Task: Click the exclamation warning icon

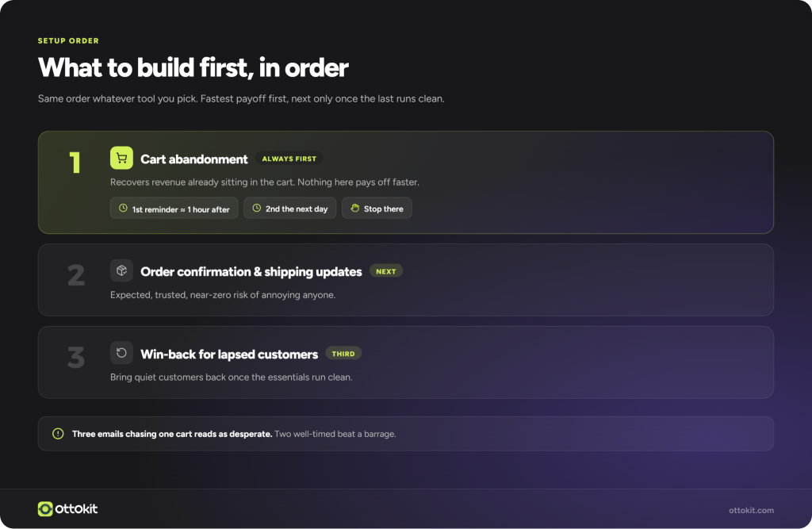Action: tap(58, 434)
